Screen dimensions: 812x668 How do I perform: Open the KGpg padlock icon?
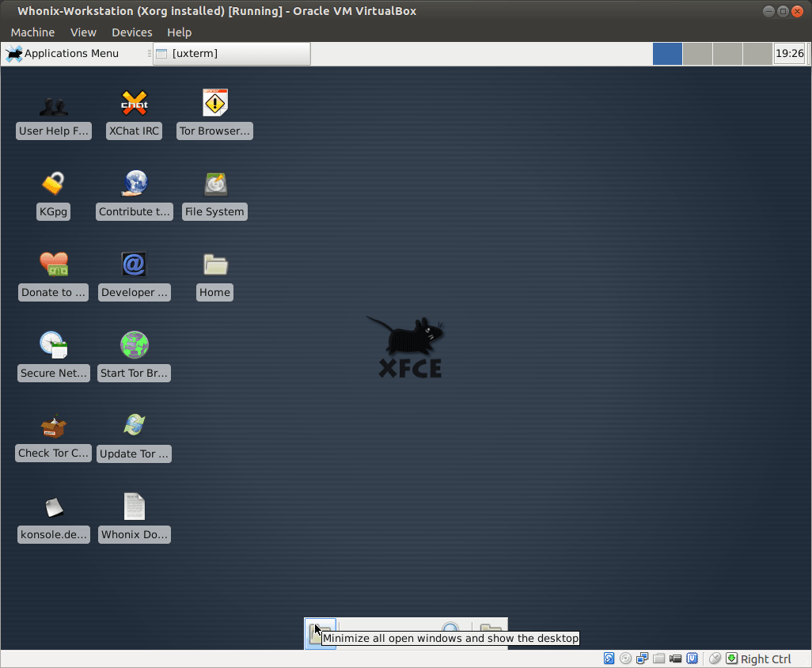click(53, 184)
